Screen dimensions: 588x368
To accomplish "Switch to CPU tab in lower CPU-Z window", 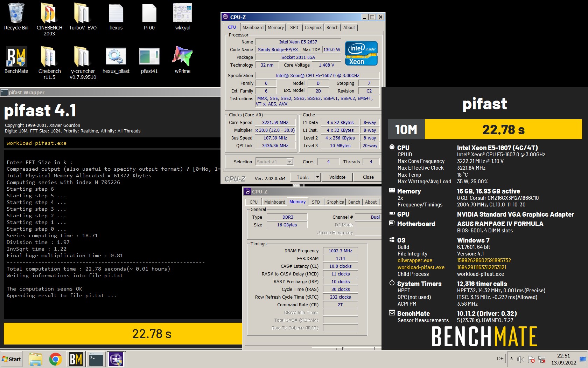I will click(253, 202).
